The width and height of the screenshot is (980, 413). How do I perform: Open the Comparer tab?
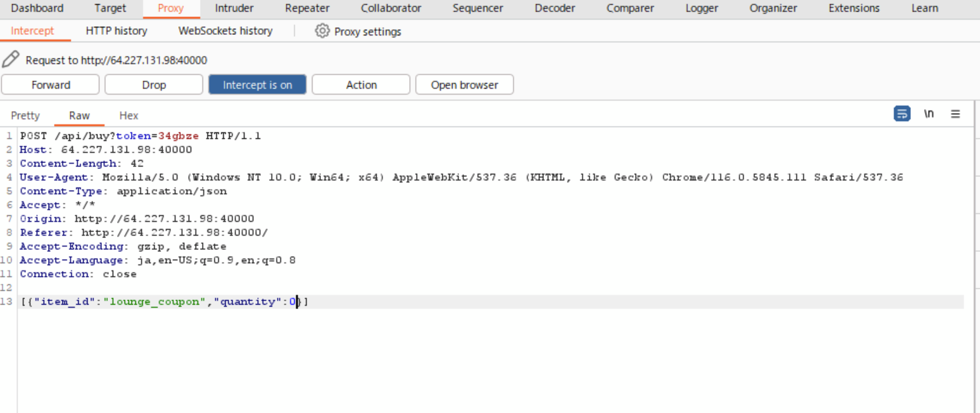coord(630,9)
